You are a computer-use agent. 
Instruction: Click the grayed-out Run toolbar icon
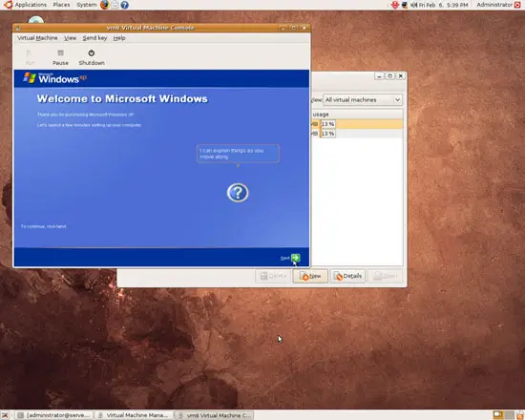tap(30, 53)
